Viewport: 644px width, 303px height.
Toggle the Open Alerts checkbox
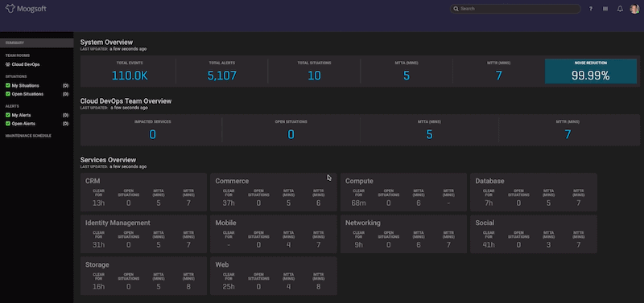click(x=8, y=124)
